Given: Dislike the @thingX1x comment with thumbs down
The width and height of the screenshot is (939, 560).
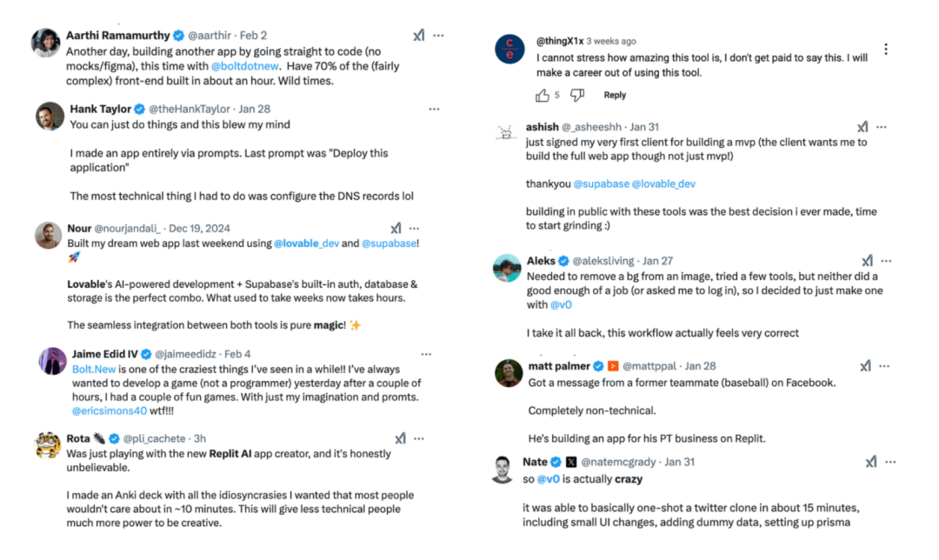Looking at the screenshot, I should pos(577,96).
